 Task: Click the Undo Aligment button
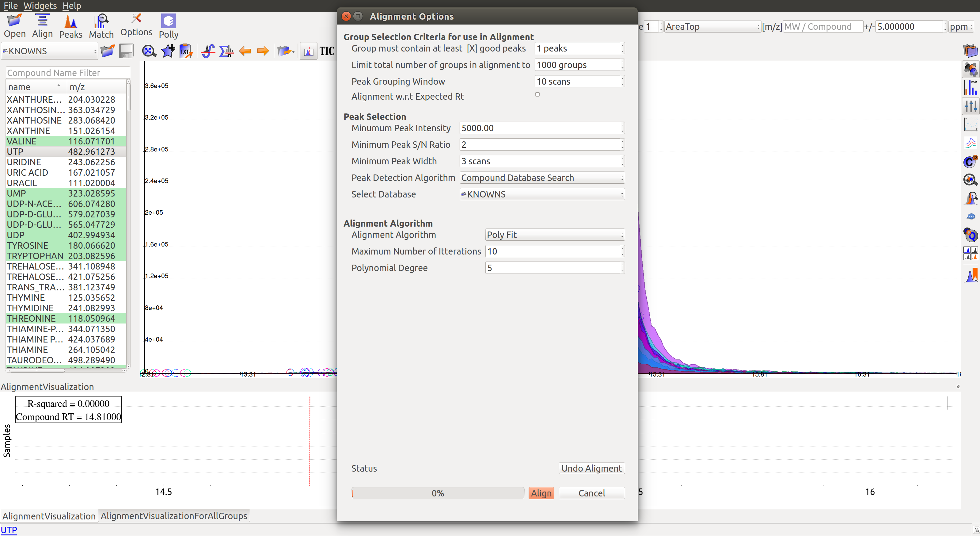point(591,469)
